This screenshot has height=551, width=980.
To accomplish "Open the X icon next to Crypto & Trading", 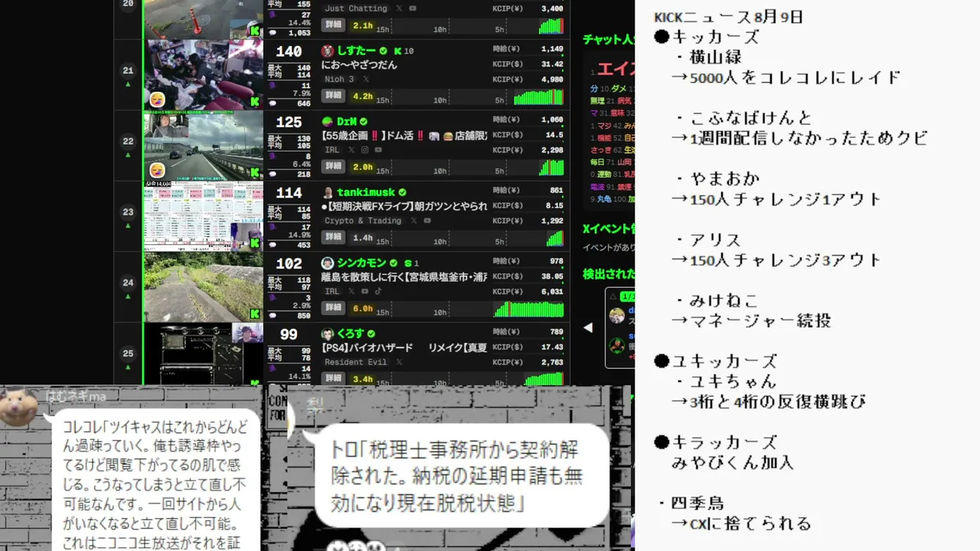I will [414, 220].
